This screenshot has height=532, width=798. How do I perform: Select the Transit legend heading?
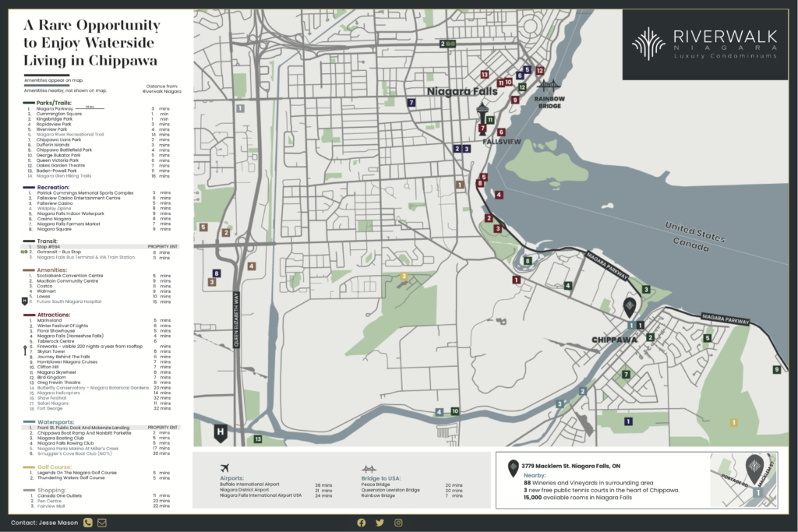pos(48,241)
